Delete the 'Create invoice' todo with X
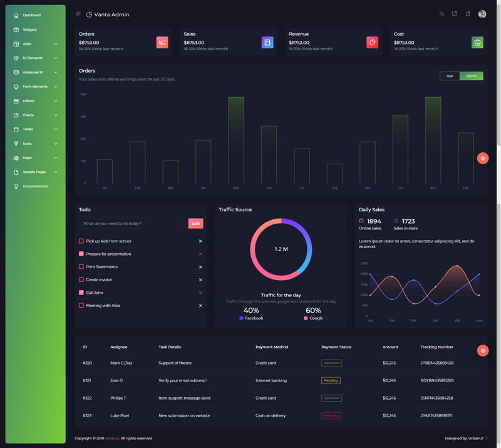Image resolution: width=501 pixels, height=448 pixels. [x=200, y=280]
